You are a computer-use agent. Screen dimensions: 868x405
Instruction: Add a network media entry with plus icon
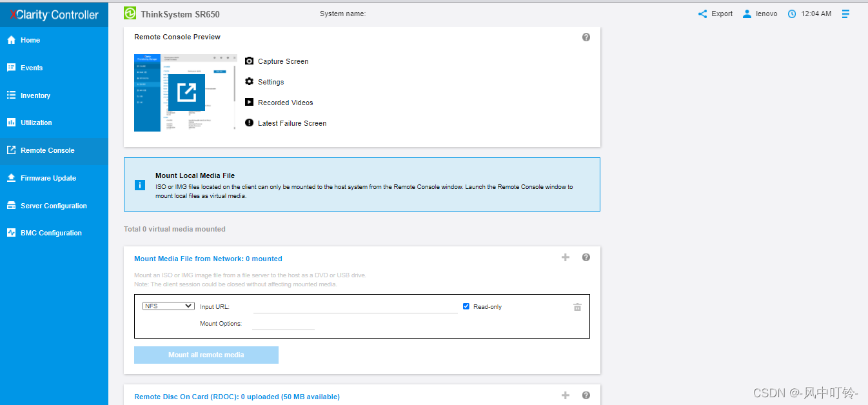(x=566, y=257)
